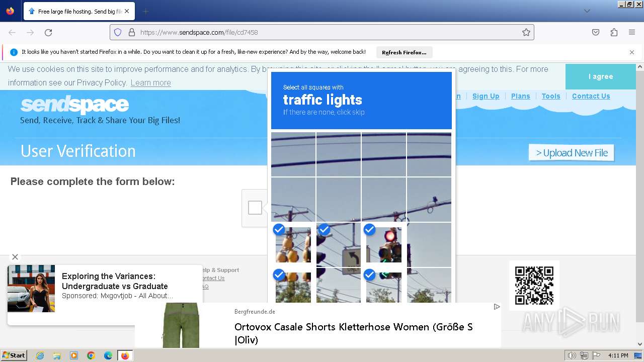Click the AdChoices icon on banner
644x362 pixels.
[x=497, y=307]
